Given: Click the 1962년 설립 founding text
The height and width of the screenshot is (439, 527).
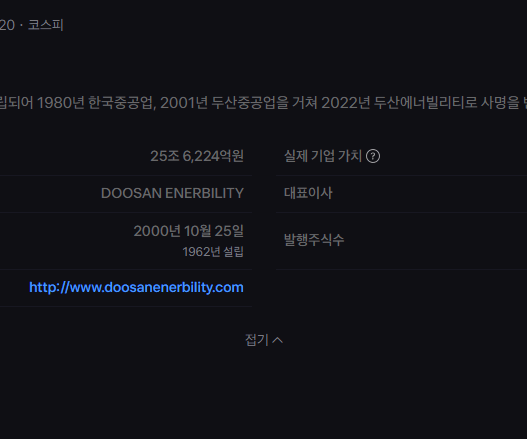Looking at the screenshot, I should tap(213, 252).
